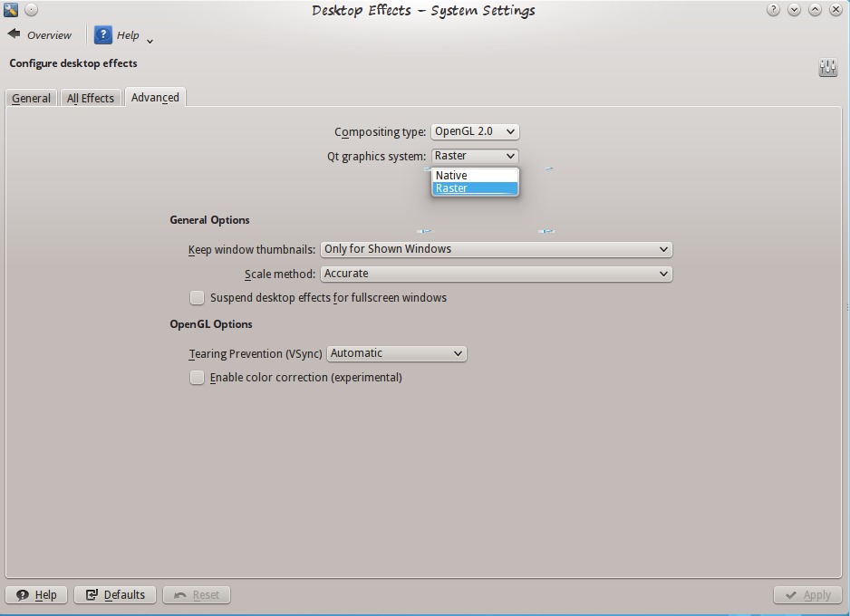Click the back arrow Overview icon
Image resolution: width=850 pixels, height=616 pixels.
click(14, 34)
